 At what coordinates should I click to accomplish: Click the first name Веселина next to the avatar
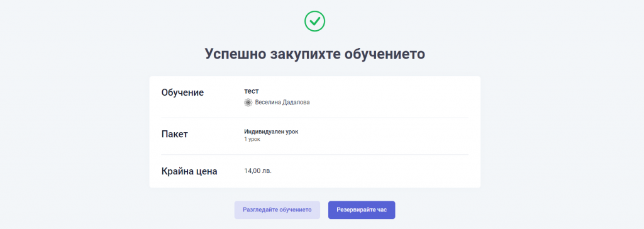coord(268,103)
